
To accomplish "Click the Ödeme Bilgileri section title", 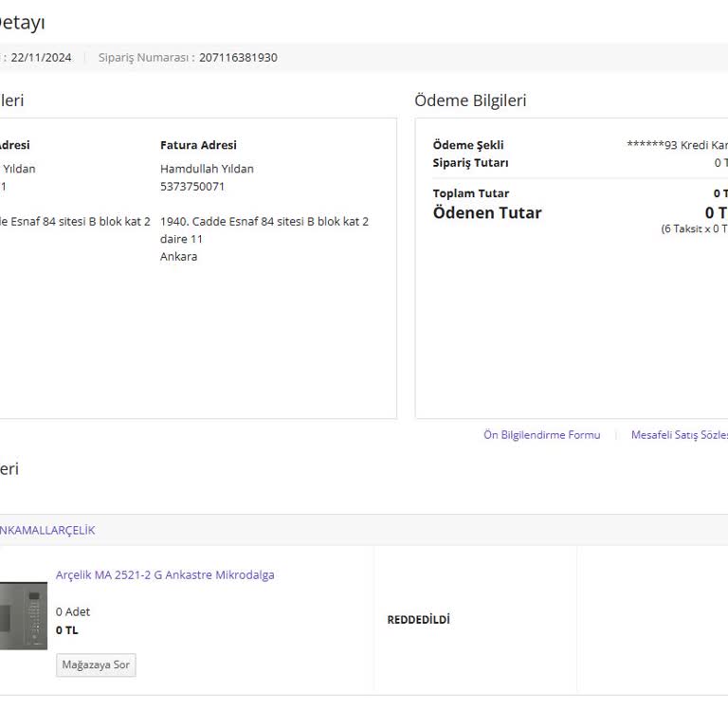I will [x=470, y=100].
